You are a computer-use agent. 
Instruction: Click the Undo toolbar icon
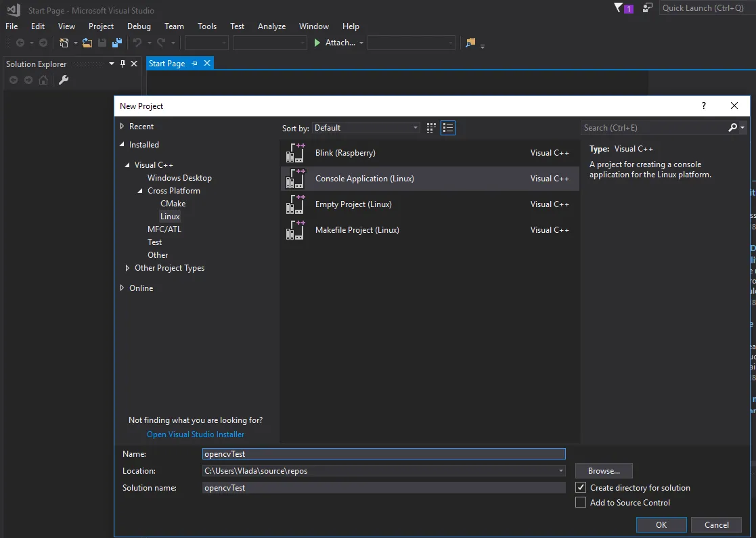coord(137,43)
